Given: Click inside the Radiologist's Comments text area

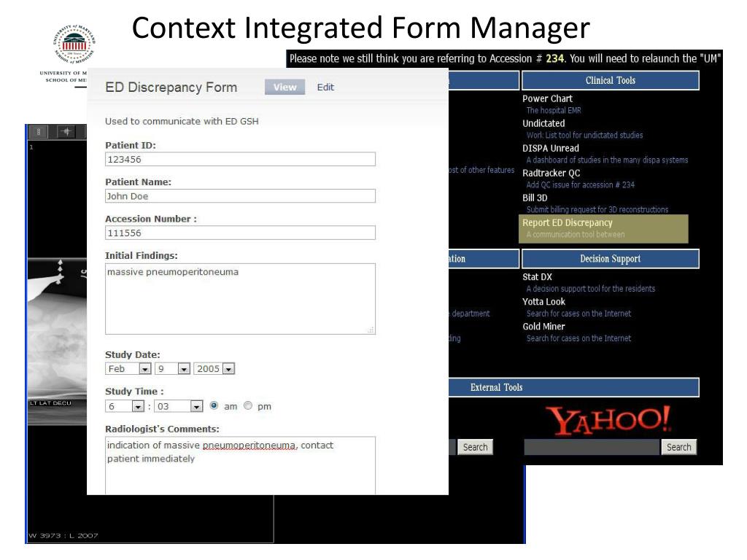Looking at the screenshot, I should click(240, 465).
